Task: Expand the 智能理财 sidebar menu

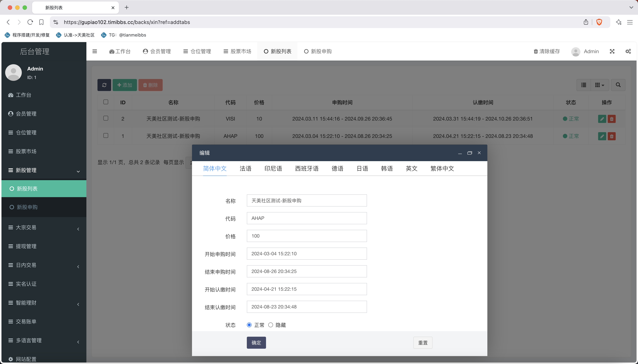Action: [44, 303]
